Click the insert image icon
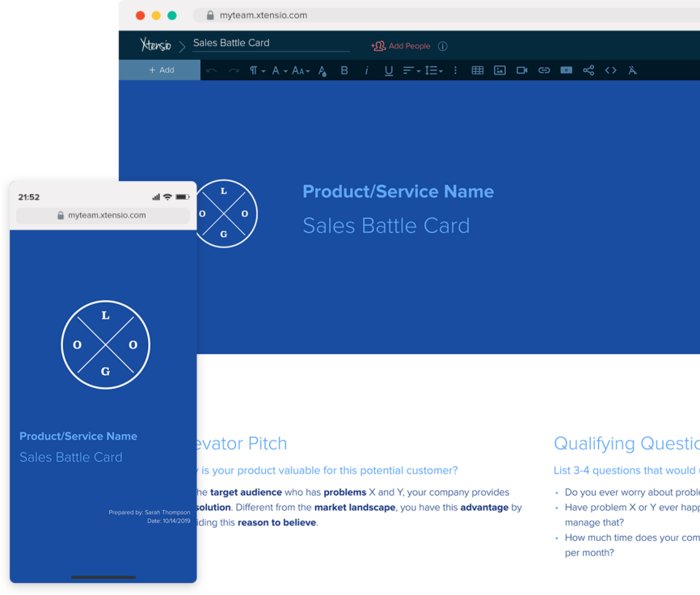 pyautogui.click(x=500, y=70)
